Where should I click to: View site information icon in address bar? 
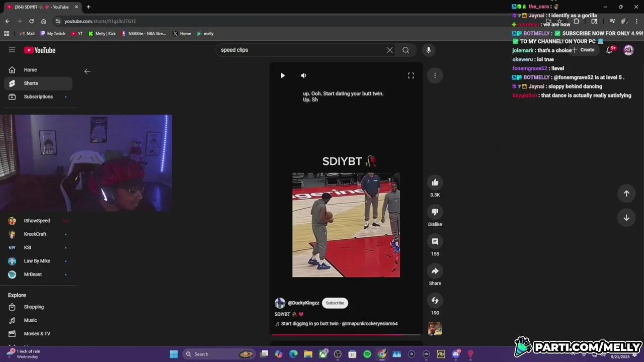pyautogui.click(x=58, y=21)
